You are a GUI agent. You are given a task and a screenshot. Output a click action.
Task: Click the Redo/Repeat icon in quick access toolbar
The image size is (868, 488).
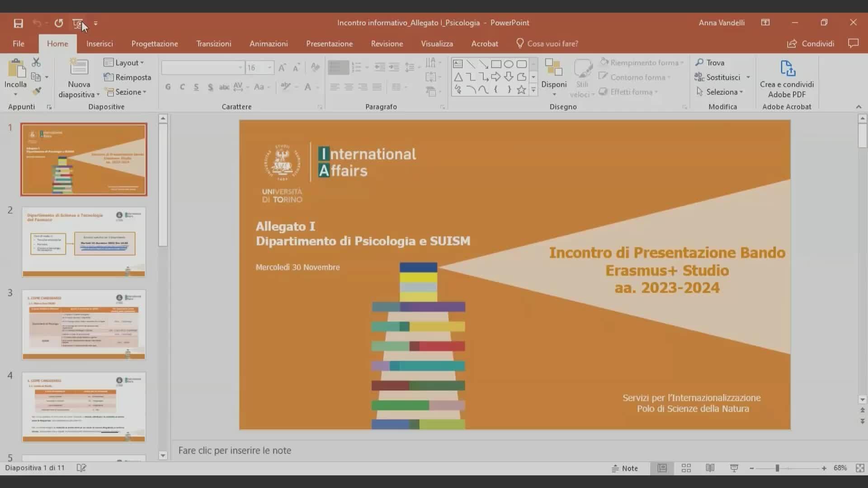pyautogui.click(x=59, y=23)
